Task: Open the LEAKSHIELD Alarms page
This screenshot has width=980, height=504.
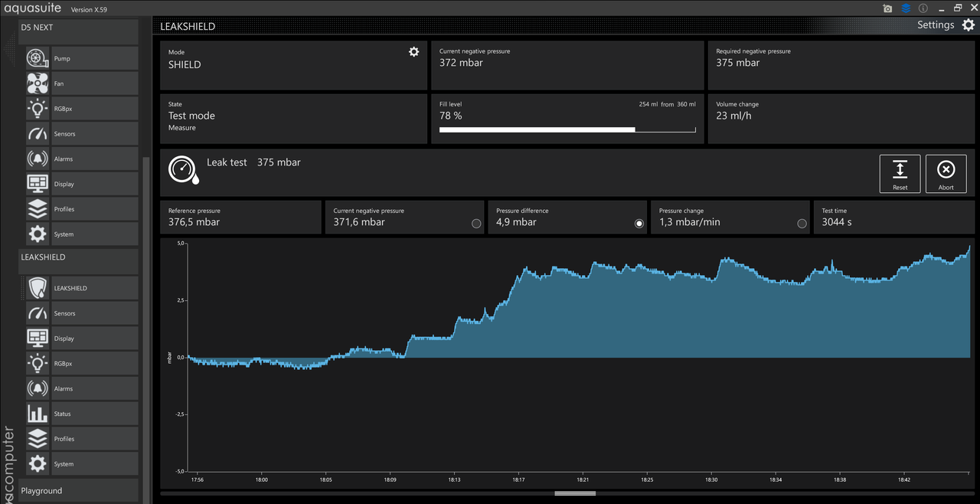Action: tap(82, 388)
